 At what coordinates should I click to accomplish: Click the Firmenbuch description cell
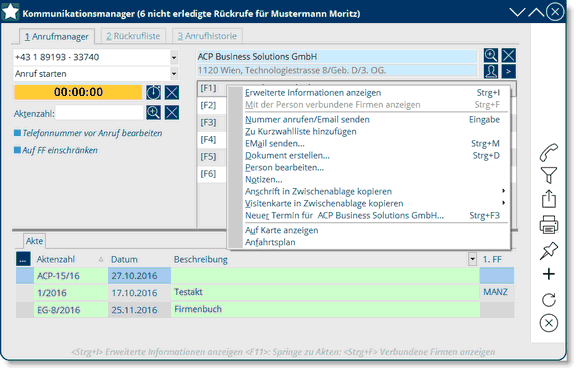[325, 310]
